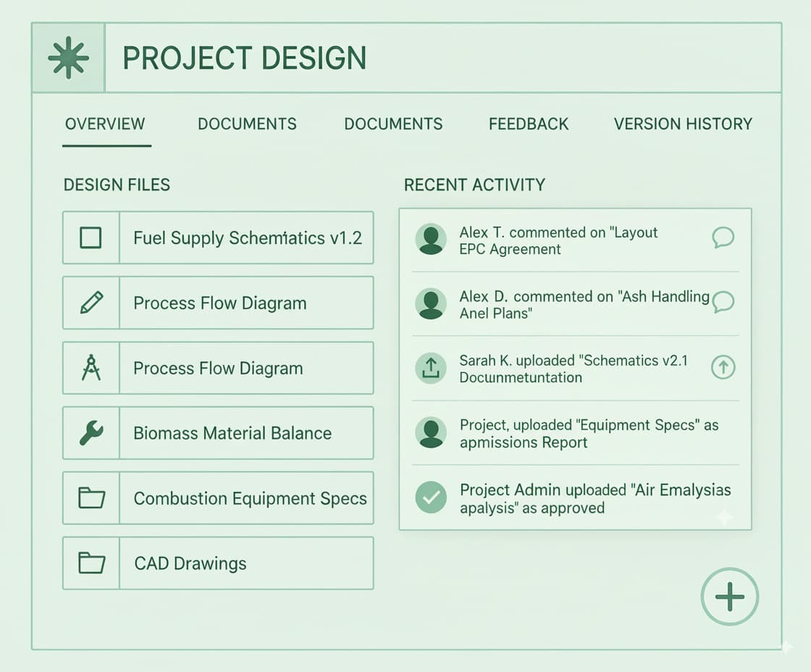Click the compass icon for Process Flow Diagram
The width and height of the screenshot is (811, 672).
coord(91,368)
